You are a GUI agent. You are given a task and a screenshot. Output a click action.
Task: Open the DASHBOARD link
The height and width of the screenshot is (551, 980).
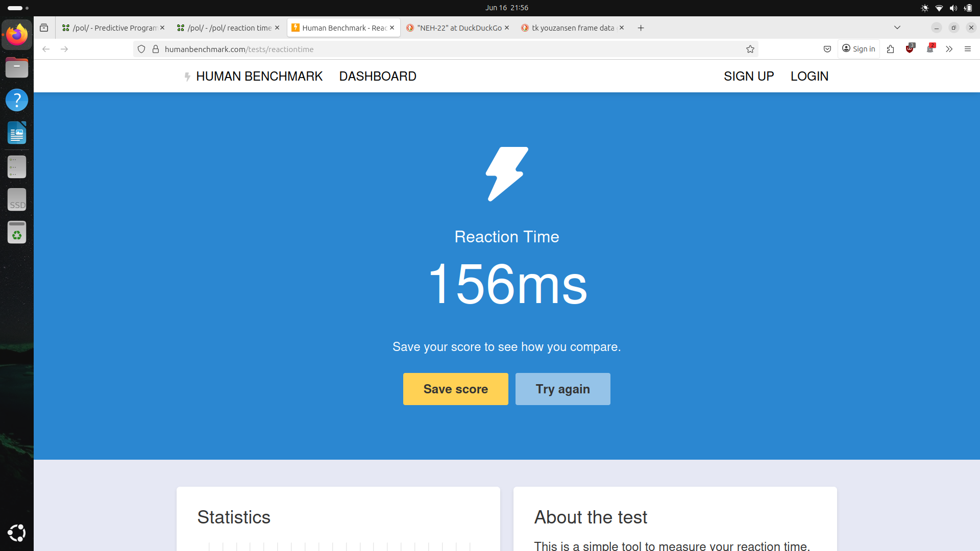(378, 76)
